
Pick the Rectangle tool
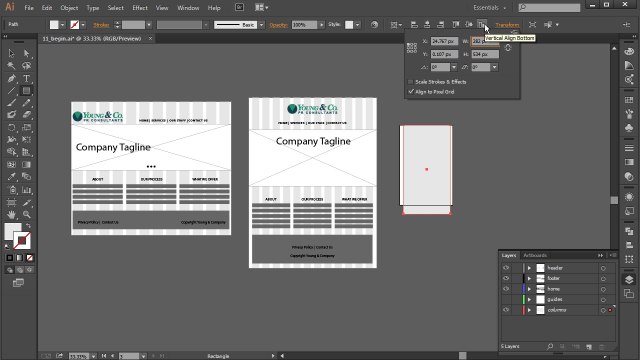point(27,91)
